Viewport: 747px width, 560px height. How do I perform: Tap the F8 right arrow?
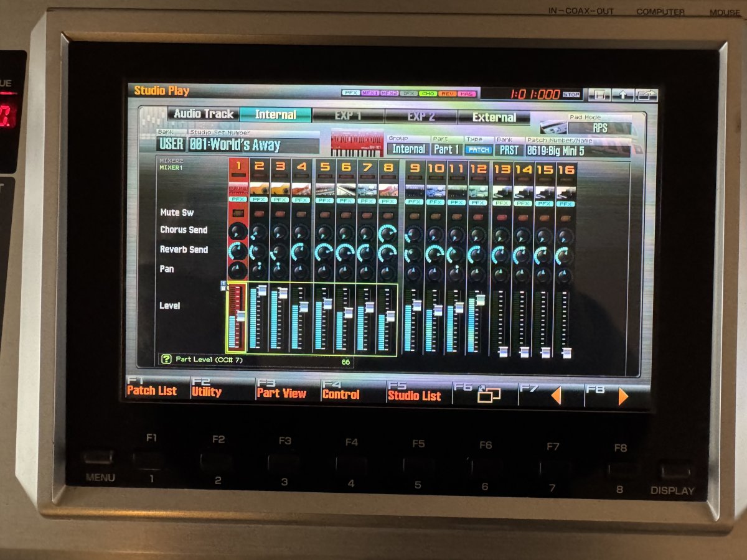622,396
